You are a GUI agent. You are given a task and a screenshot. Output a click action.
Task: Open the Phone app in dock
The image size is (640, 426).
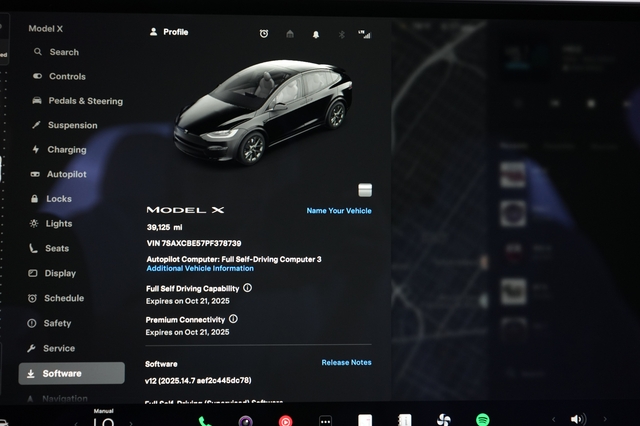[x=204, y=421]
